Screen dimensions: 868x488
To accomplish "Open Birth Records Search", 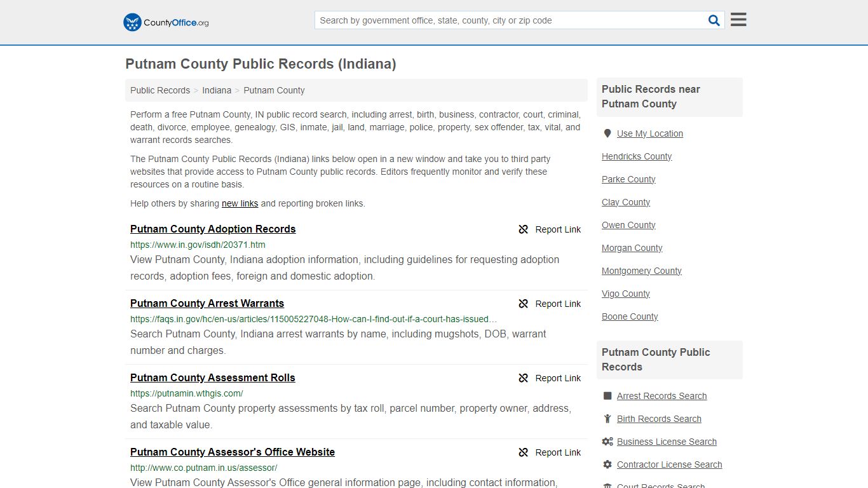I will click(x=659, y=419).
